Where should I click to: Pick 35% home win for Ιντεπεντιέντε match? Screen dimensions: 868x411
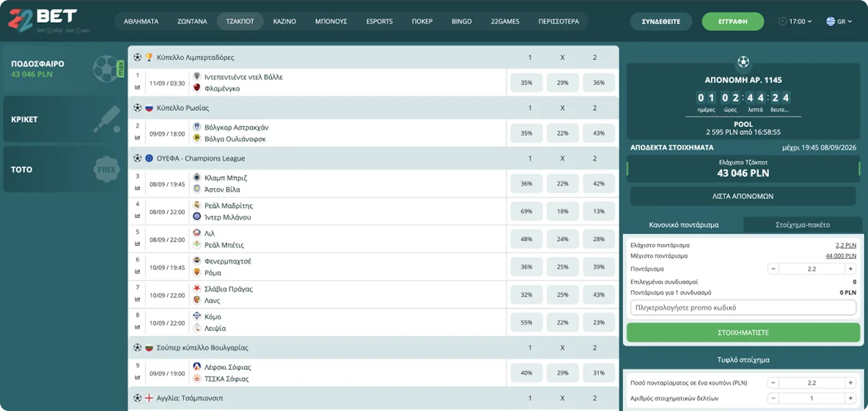(526, 82)
